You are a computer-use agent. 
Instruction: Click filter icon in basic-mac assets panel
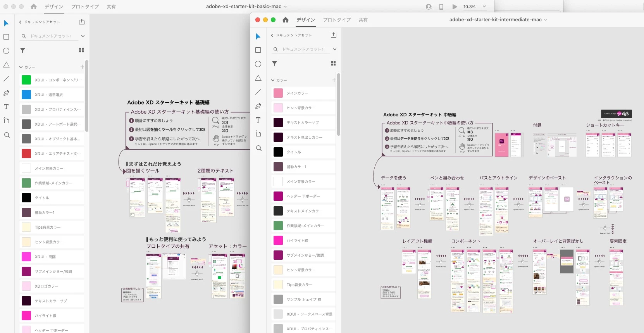pyautogui.click(x=22, y=50)
